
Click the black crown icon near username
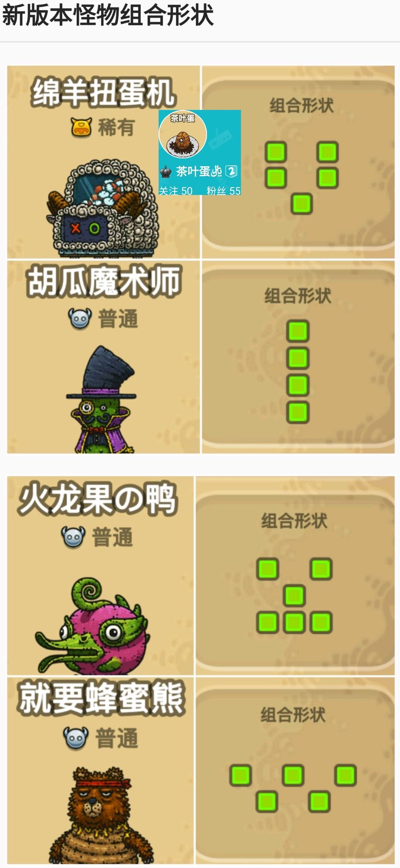point(166,172)
